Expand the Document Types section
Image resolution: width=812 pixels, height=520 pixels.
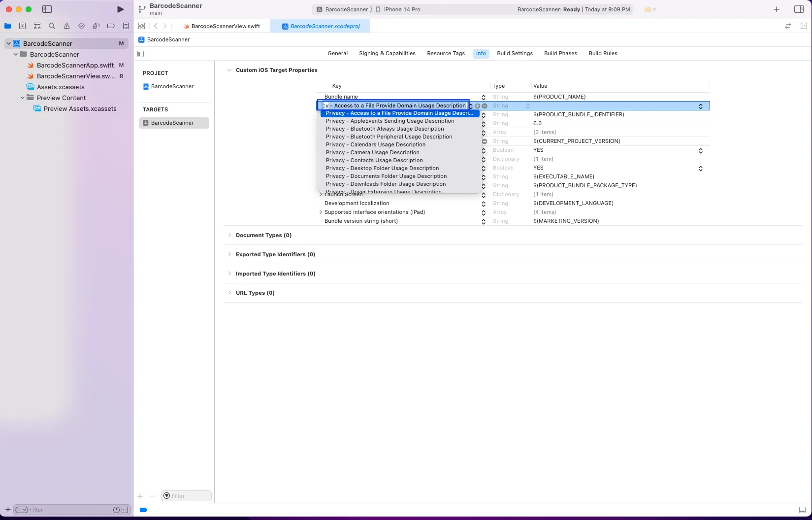[229, 235]
